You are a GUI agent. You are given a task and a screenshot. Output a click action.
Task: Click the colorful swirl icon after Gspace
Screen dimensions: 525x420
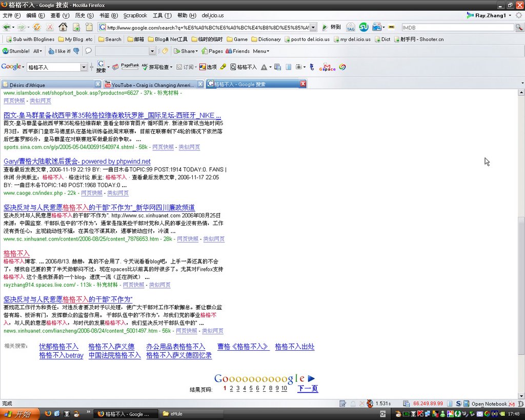pyautogui.click(x=342, y=67)
